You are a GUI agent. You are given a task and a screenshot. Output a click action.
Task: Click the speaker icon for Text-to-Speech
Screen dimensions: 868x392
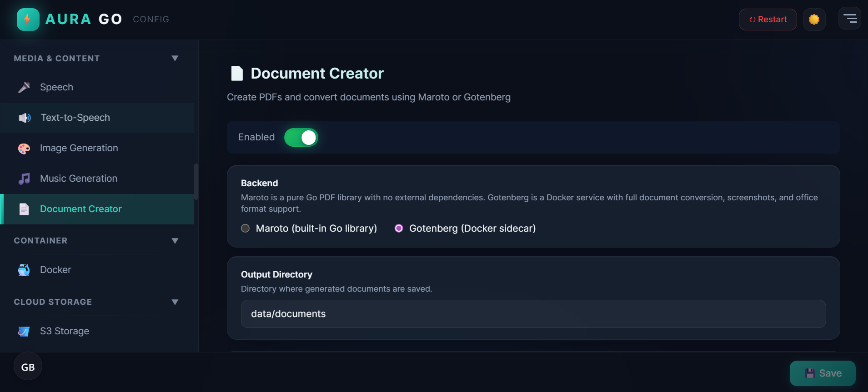coord(25,118)
